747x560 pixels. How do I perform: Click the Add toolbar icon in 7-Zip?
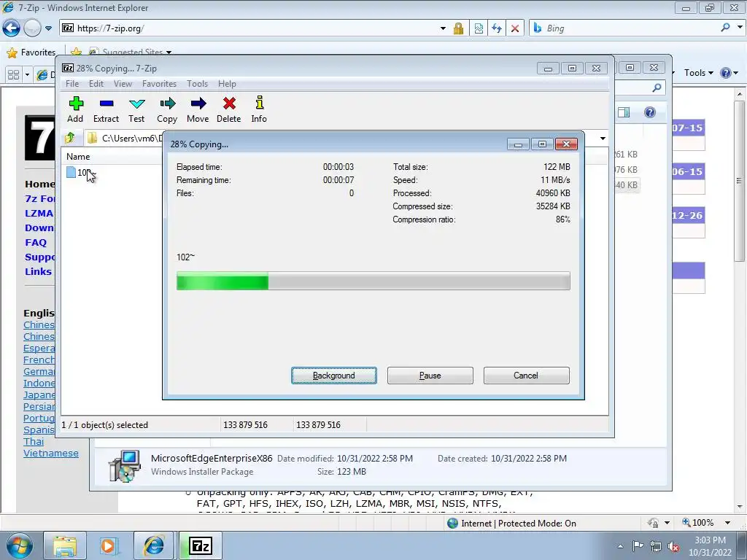[75, 110]
